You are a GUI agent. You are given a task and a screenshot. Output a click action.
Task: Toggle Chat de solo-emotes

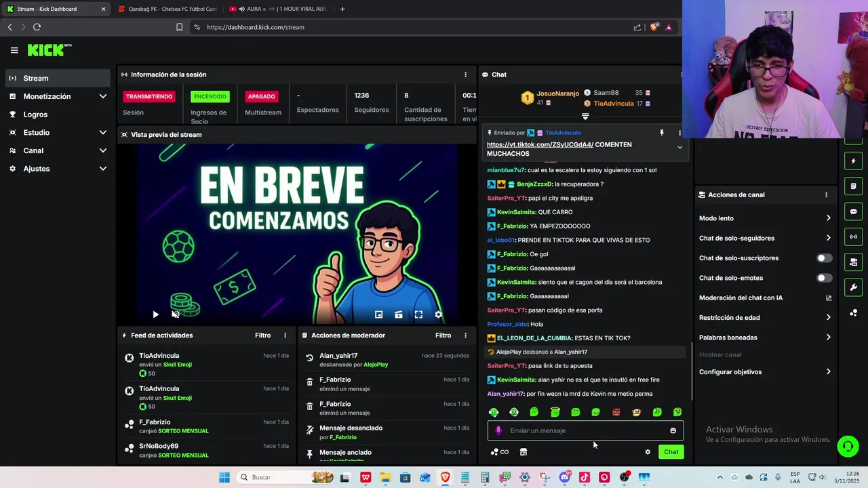(824, 278)
